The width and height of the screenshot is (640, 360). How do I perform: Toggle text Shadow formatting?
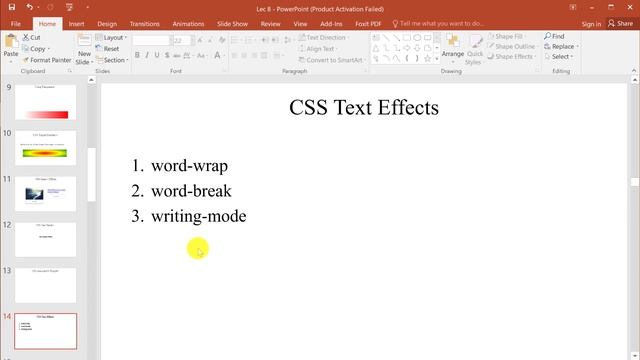(167, 55)
